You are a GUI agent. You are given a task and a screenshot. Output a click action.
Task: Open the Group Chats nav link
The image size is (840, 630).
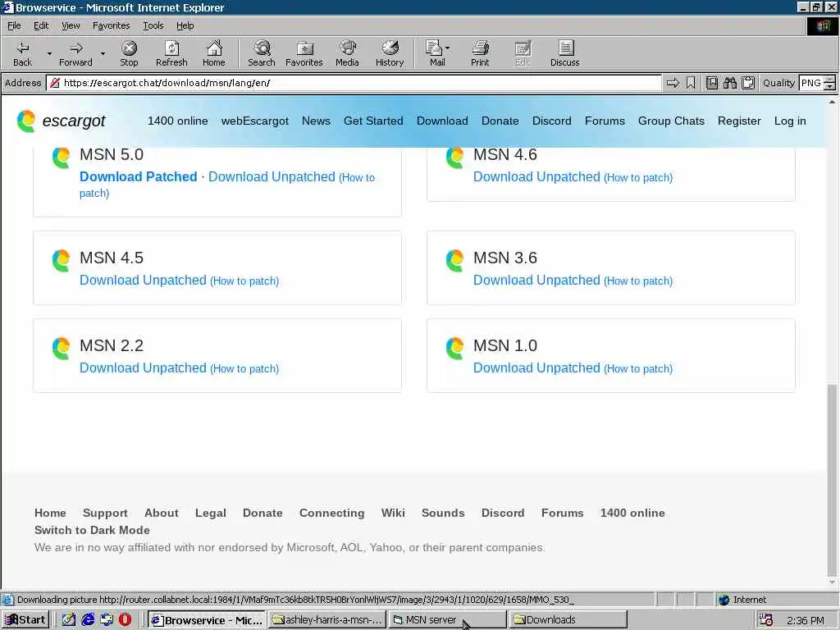[671, 121]
